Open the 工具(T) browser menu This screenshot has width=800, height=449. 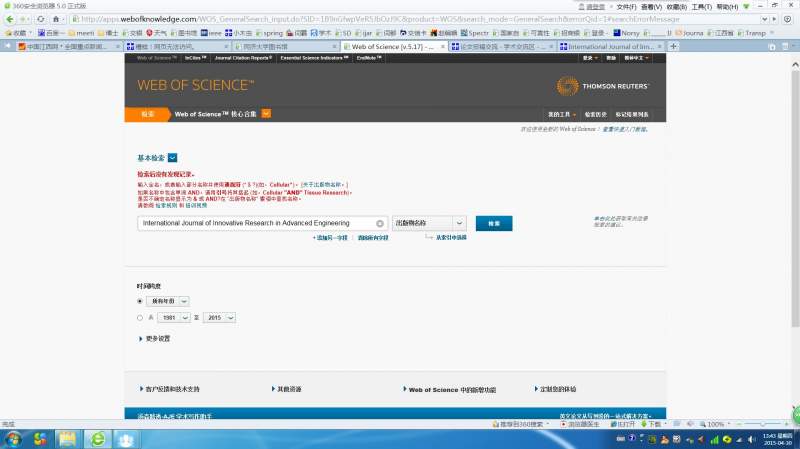pyautogui.click(x=702, y=7)
